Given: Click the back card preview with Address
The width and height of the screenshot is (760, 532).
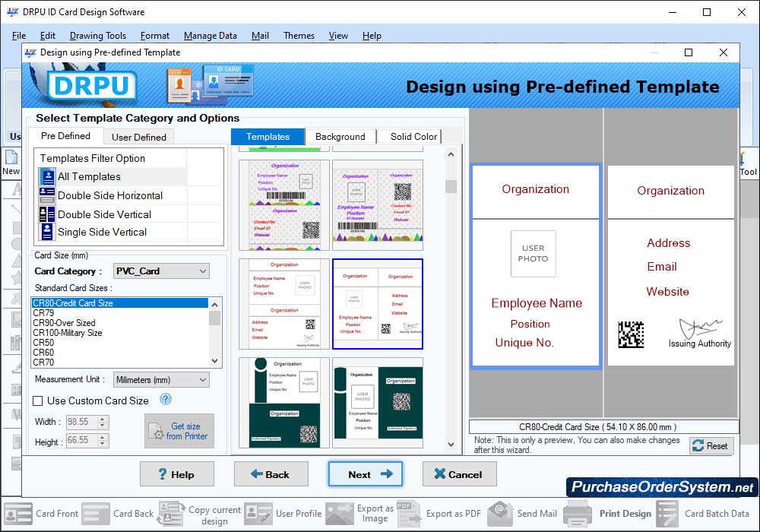Looking at the screenshot, I should 671,265.
